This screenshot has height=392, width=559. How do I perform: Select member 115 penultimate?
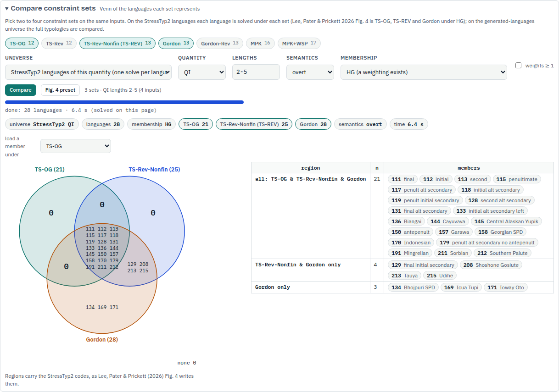(x=517, y=179)
